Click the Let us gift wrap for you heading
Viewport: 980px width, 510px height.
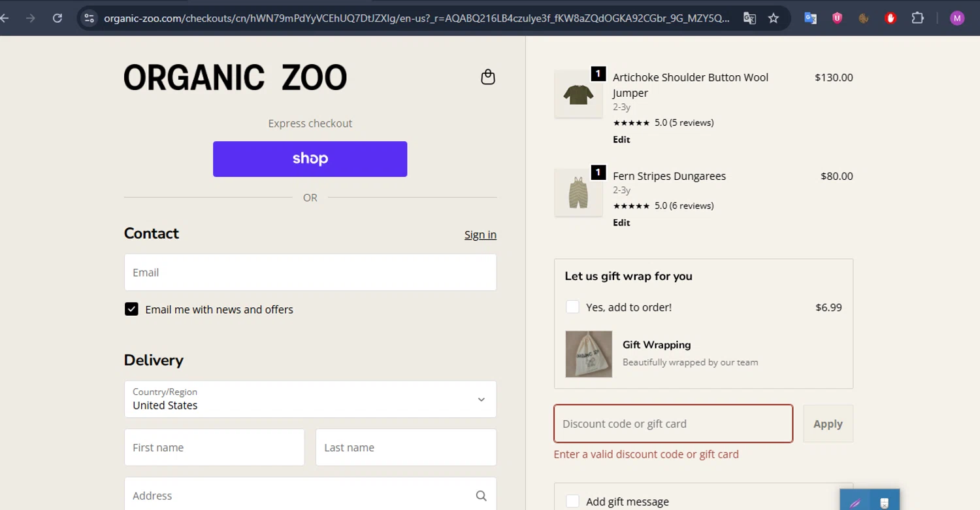(x=629, y=276)
